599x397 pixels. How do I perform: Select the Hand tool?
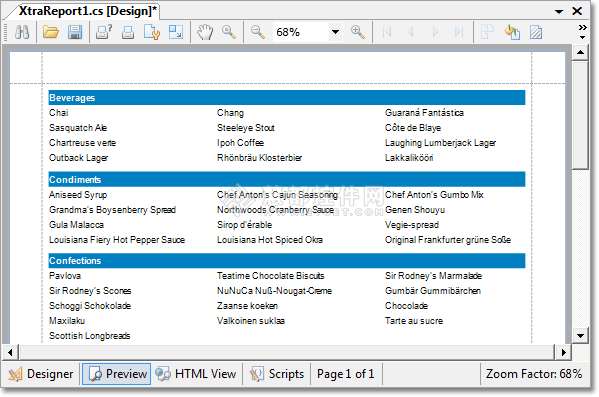pyautogui.click(x=205, y=32)
